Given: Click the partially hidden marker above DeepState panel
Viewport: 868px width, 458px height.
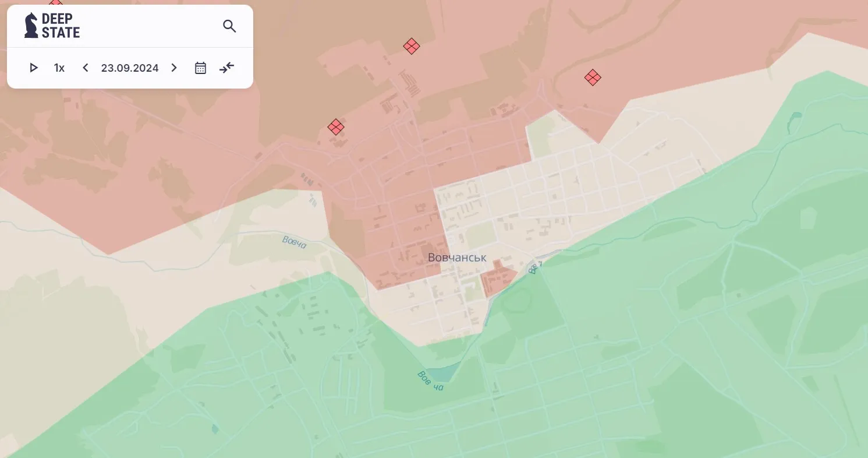Looking at the screenshot, I should (55, 3).
